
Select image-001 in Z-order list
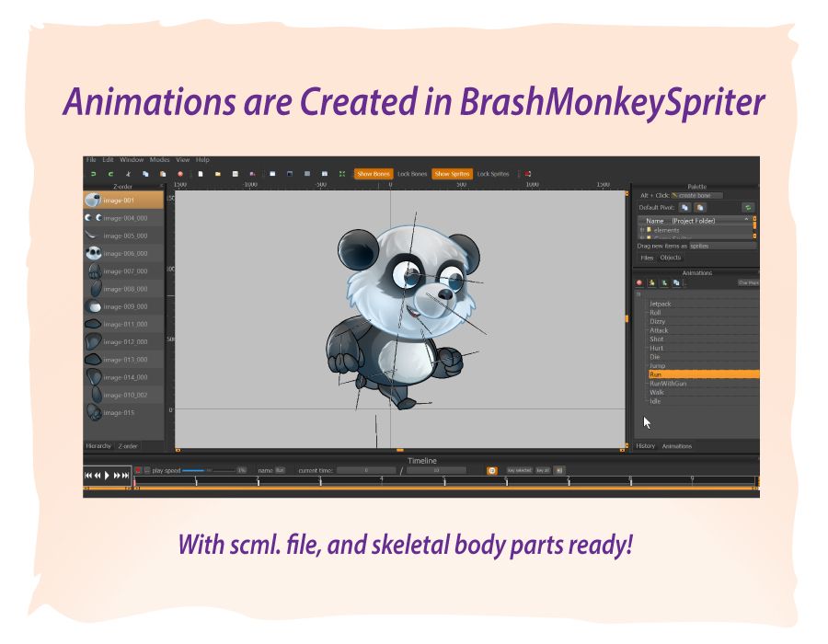pyautogui.click(x=123, y=200)
